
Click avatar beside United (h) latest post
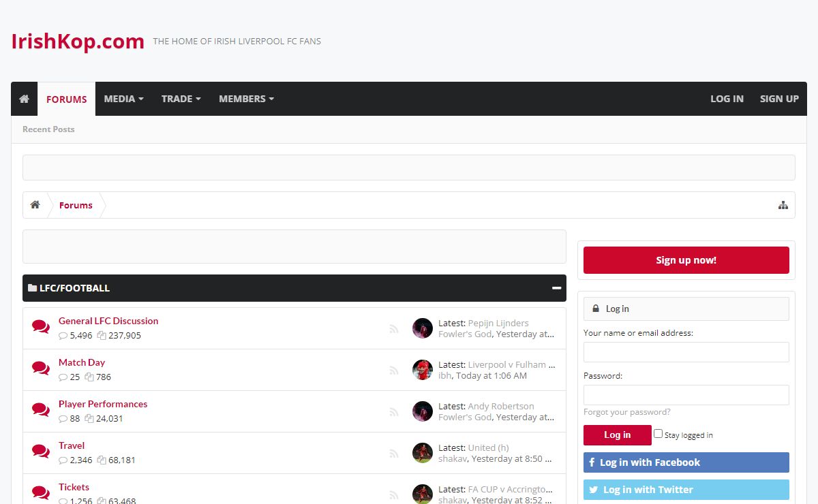(423, 453)
